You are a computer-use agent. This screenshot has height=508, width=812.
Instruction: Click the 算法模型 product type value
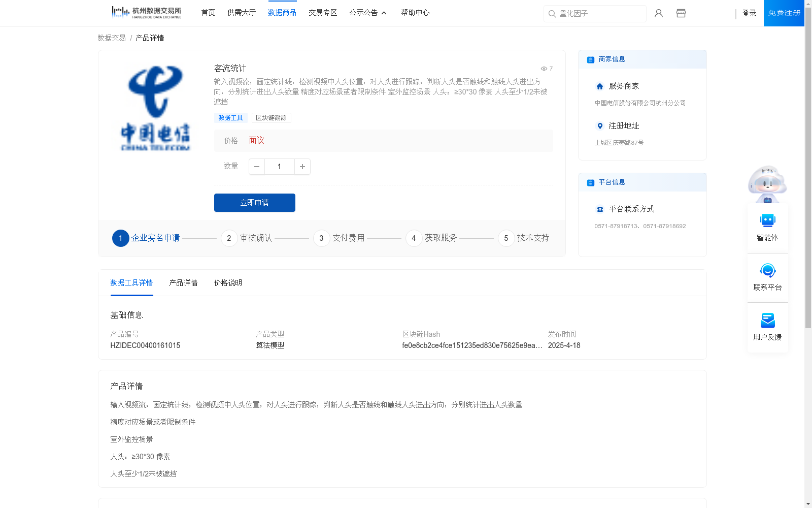click(270, 345)
